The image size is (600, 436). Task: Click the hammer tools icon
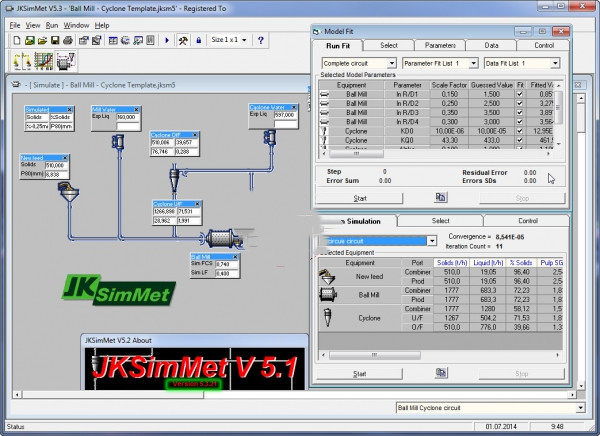183,40
